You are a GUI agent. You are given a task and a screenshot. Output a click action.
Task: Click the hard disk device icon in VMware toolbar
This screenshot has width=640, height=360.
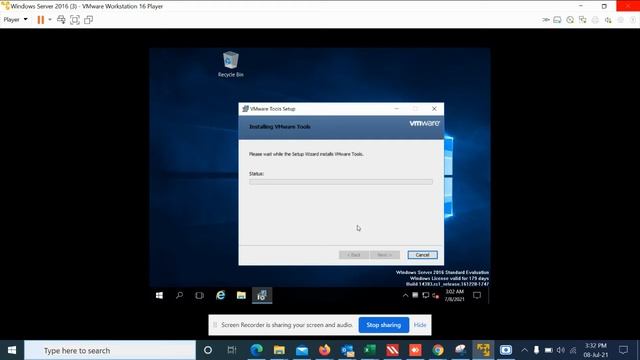point(557,20)
